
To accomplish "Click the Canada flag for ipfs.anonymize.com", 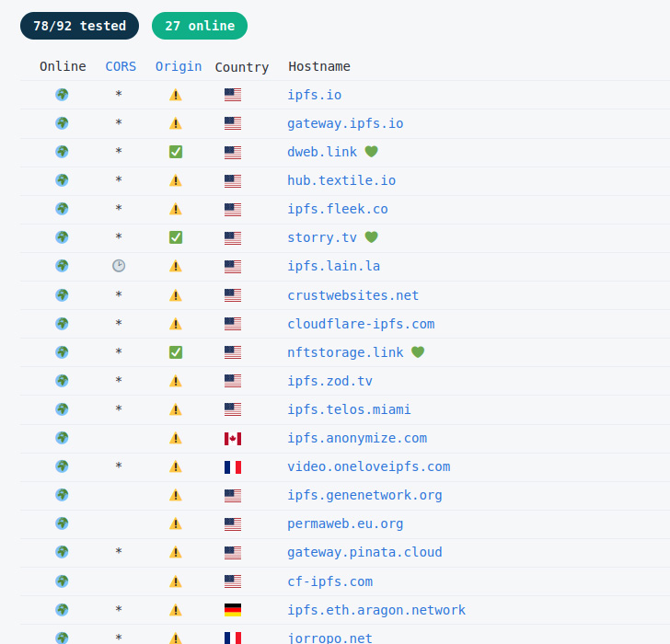I will point(233,438).
